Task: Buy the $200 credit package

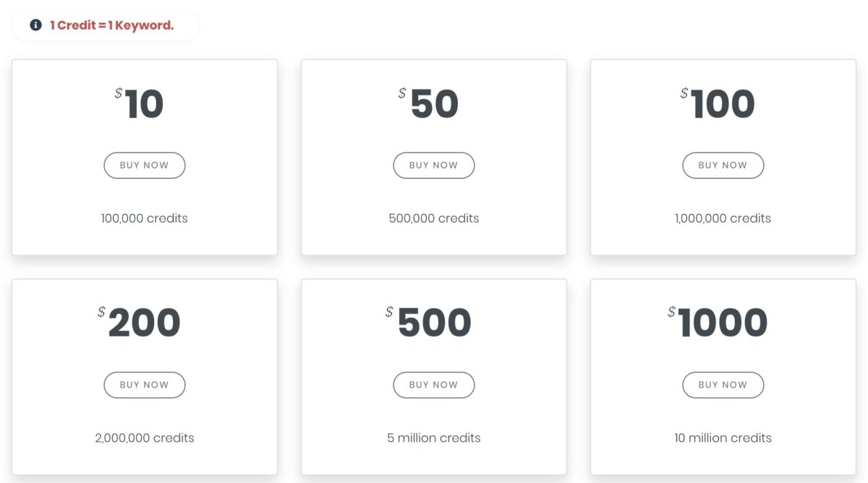Action: click(145, 385)
